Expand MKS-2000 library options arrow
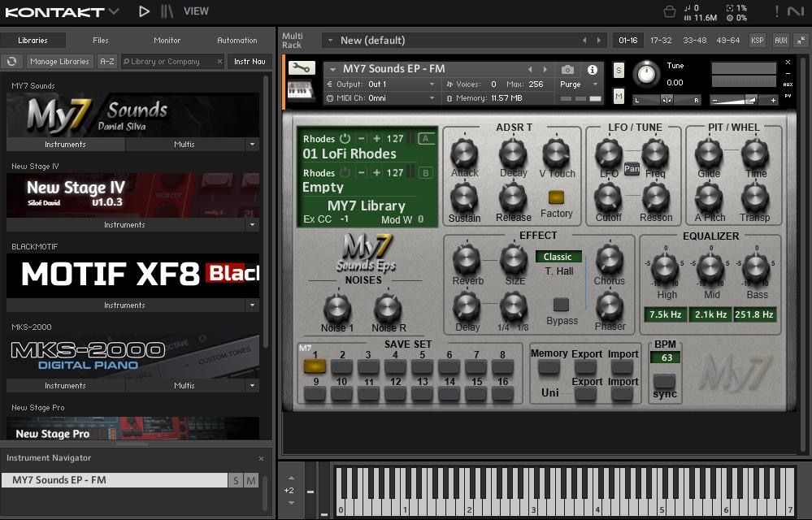The image size is (812, 520). 252,386
